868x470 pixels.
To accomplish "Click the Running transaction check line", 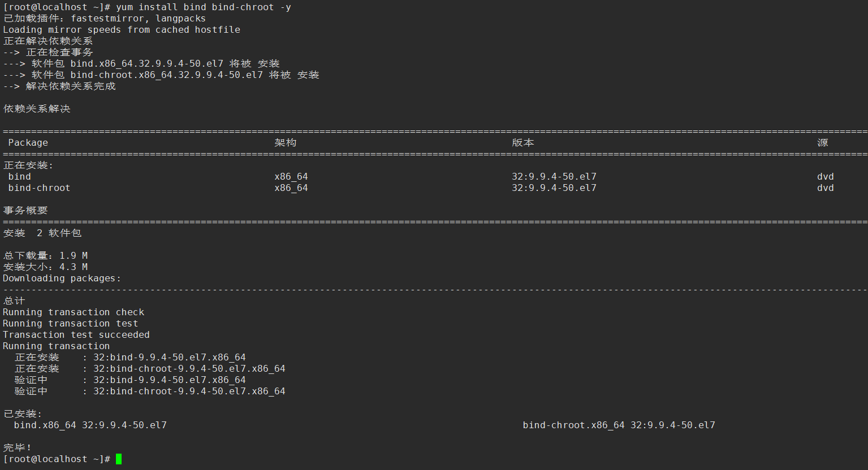I will pyautogui.click(x=74, y=312).
